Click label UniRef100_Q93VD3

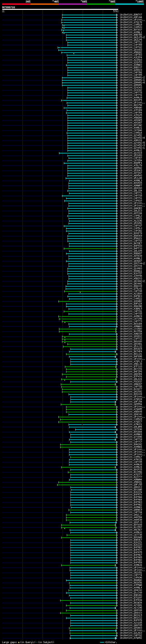pyautogui.click(x=131, y=50)
